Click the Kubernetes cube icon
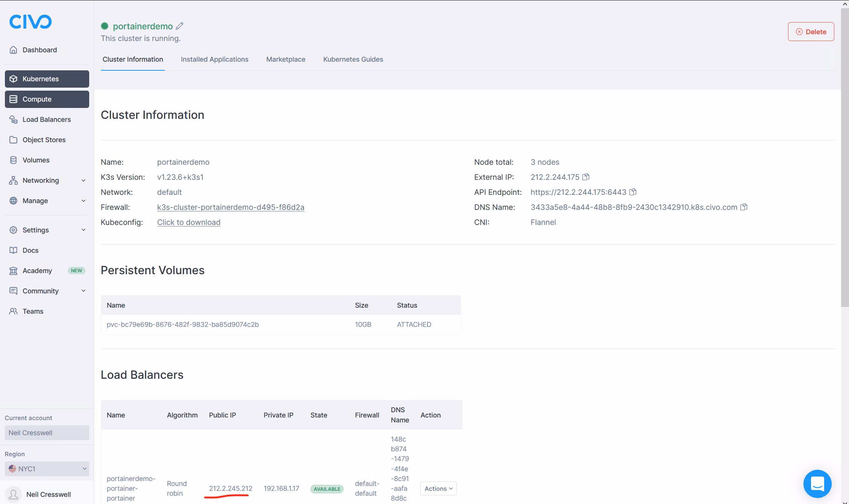This screenshot has height=504, width=849. point(14,79)
